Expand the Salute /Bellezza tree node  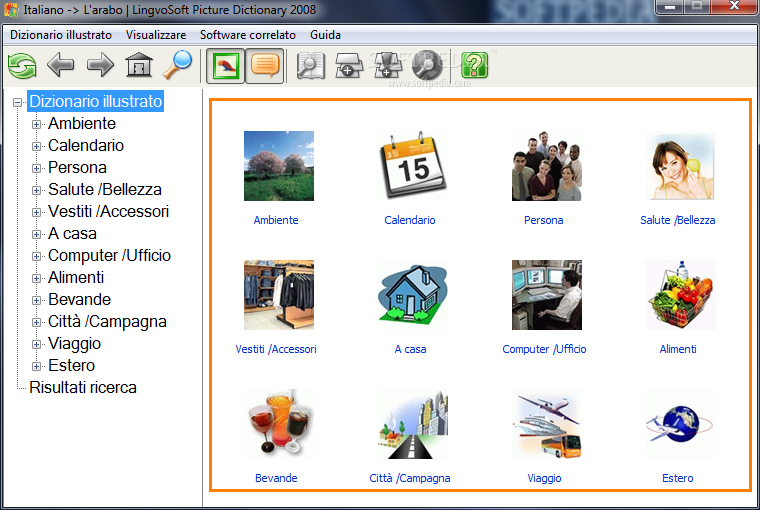pos(36,190)
